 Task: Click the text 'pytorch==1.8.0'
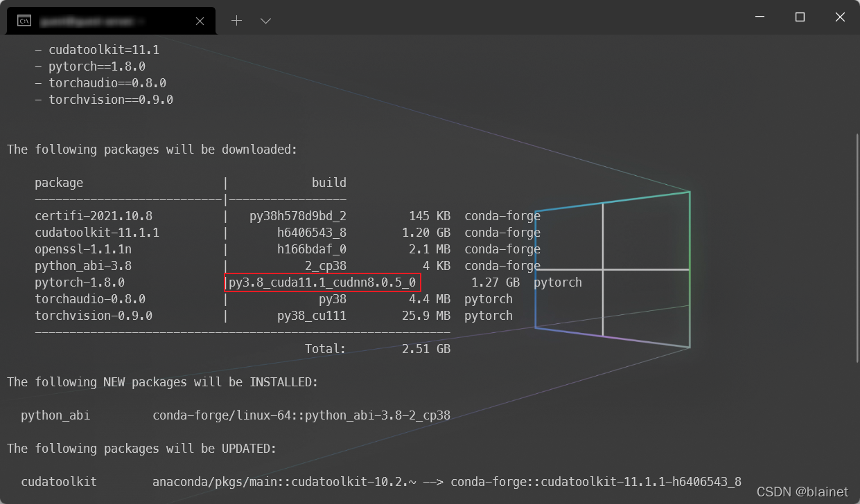97,66
